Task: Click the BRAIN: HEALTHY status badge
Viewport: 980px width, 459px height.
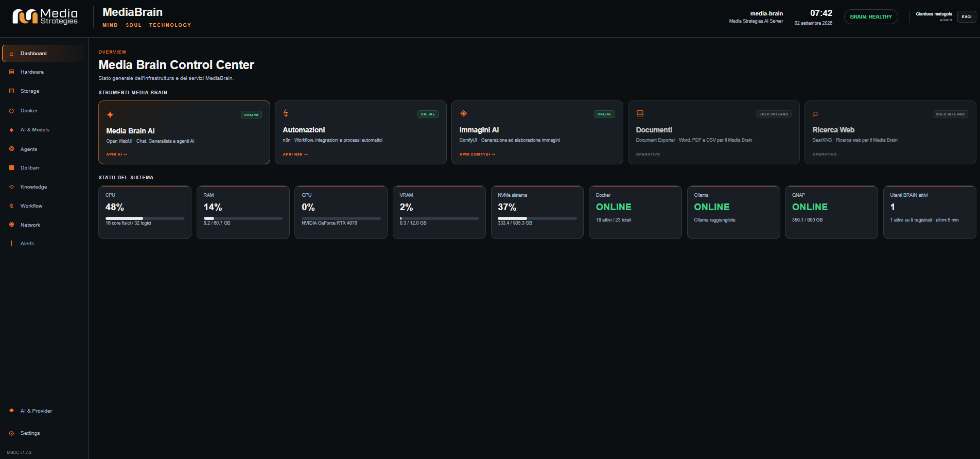Action: click(x=871, y=17)
